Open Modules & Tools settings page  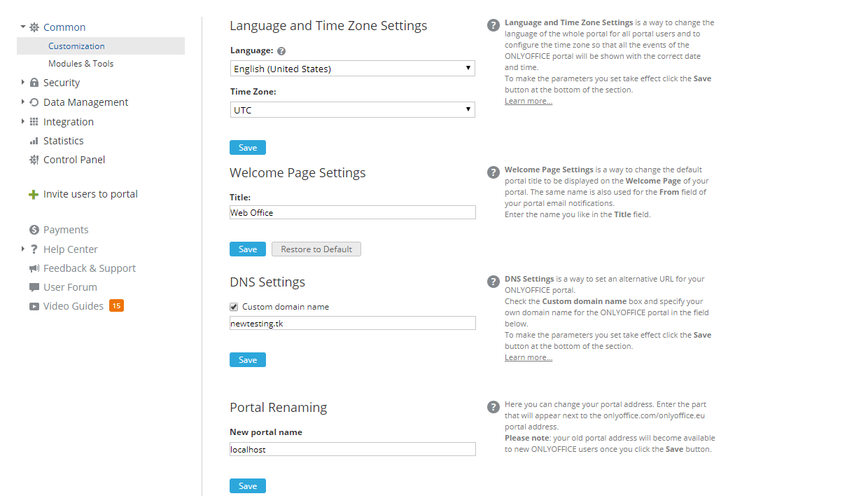(80, 64)
